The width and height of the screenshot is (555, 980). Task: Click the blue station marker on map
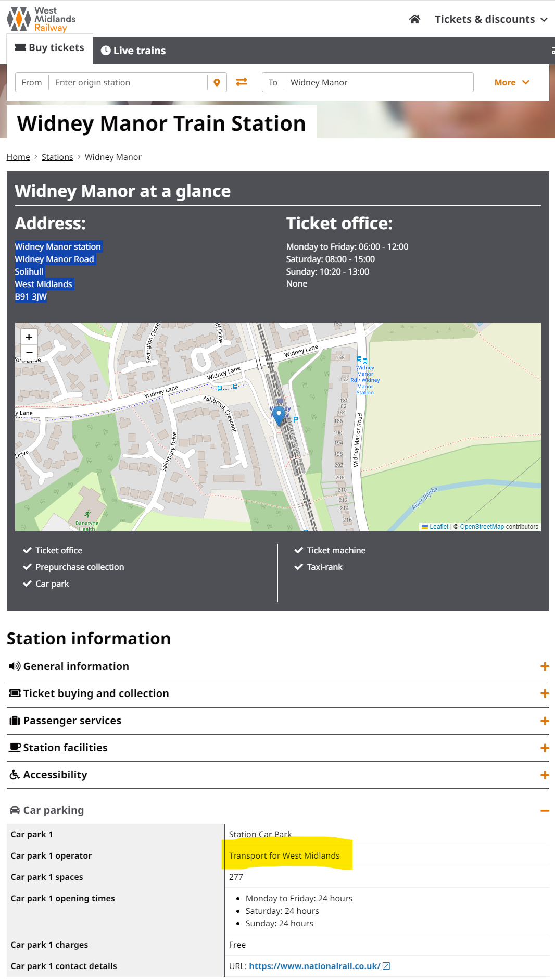tap(279, 416)
